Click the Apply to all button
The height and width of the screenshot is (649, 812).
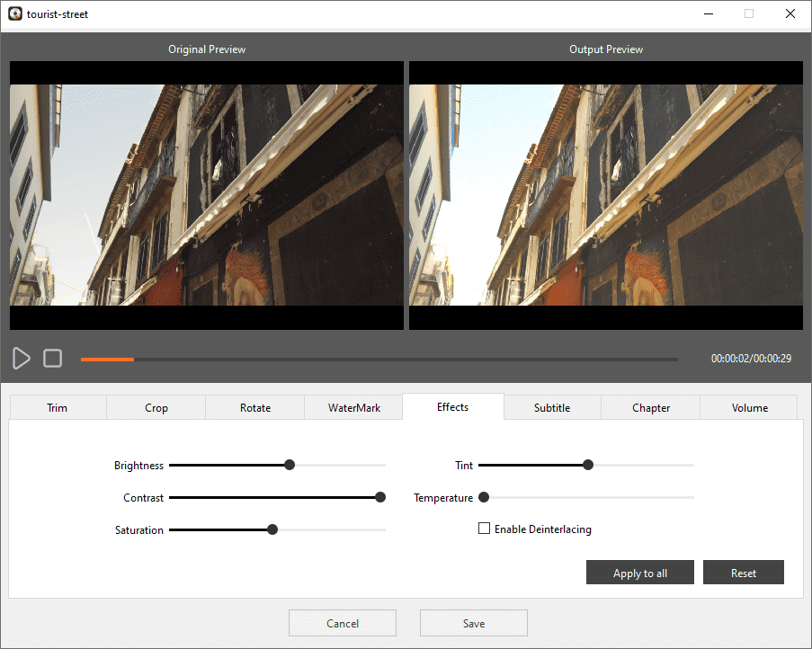click(640, 573)
